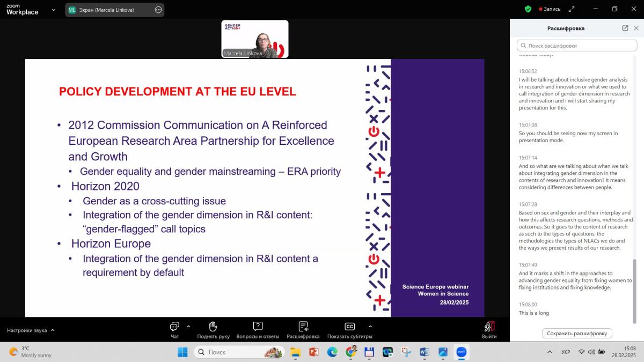Click the transcript search field
Image resolution: width=644 pixels, height=362 pixels.
coord(577,46)
